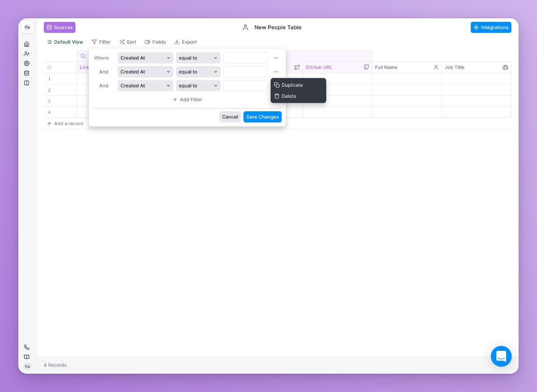Open the chat support bubble
This screenshot has width=537, height=392.
click(x=501, y=356)
